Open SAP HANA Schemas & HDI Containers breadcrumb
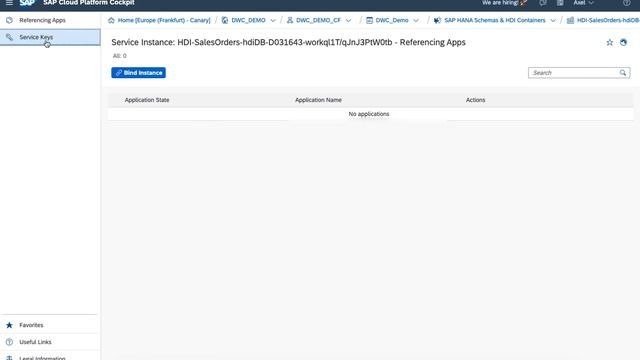Screen dimensions: 640x360 click(x=495, y=20)
